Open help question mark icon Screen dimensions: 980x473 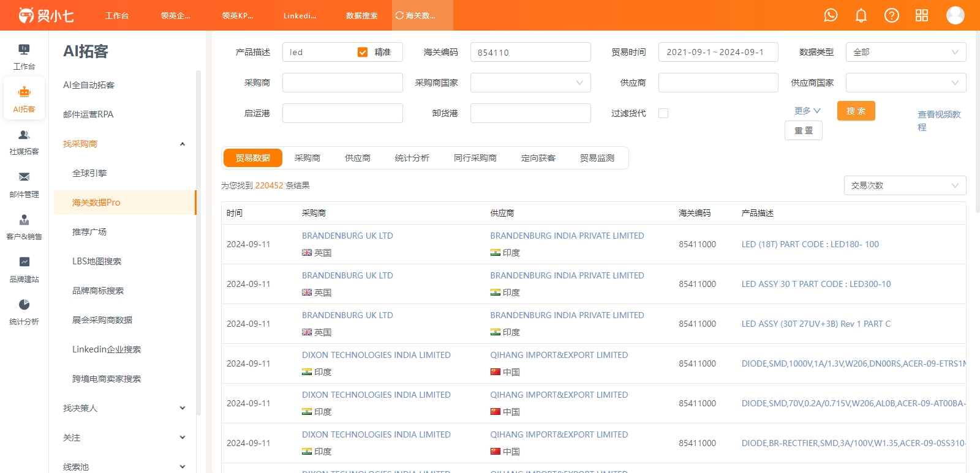[892, 15]
